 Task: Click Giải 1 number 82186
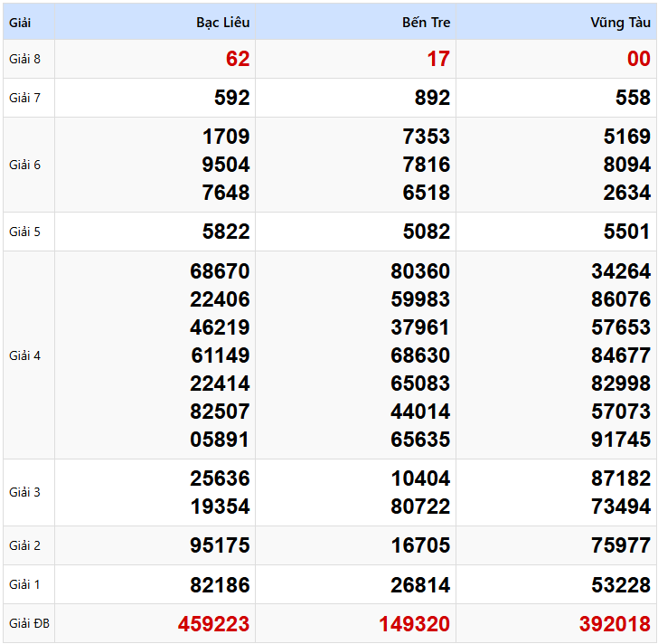(220, 585)
